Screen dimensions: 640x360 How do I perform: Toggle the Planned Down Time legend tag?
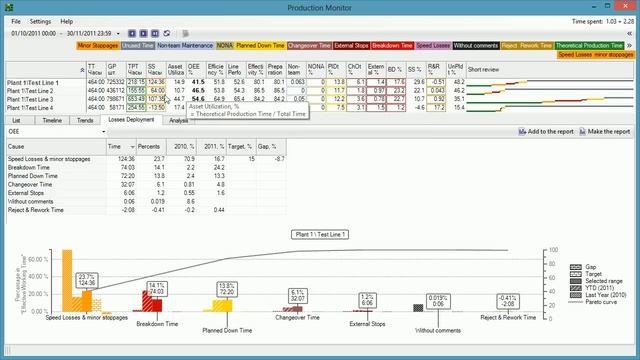(260, 45)
